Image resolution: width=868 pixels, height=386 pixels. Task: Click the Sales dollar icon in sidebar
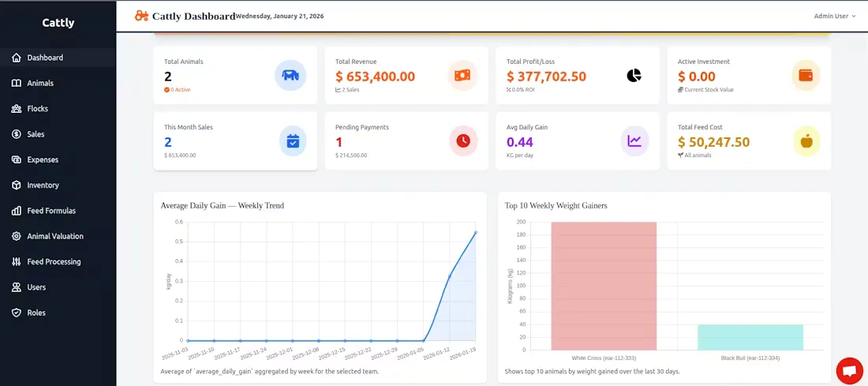pyautogui.click(x=17, y=134)
